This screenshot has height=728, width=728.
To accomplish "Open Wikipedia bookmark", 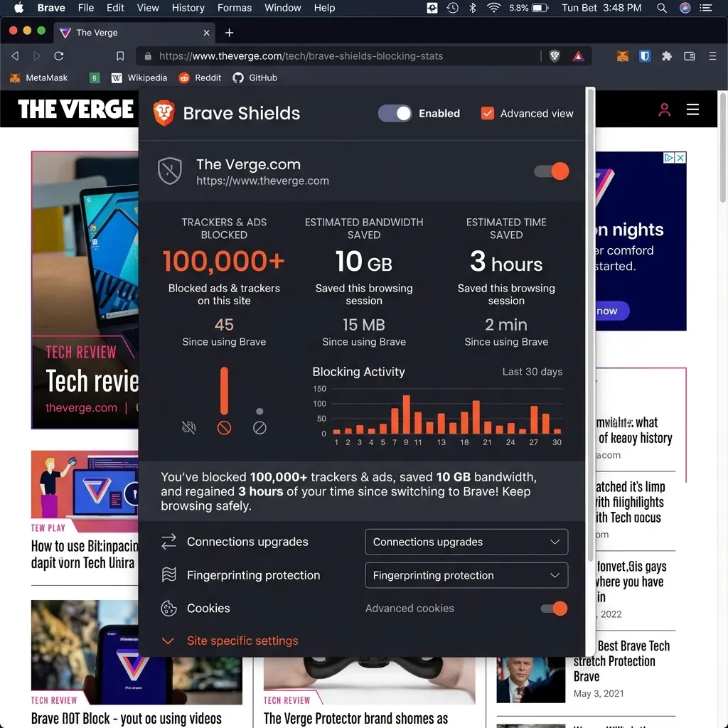I will pyautogui.click(x=139, y=77).
